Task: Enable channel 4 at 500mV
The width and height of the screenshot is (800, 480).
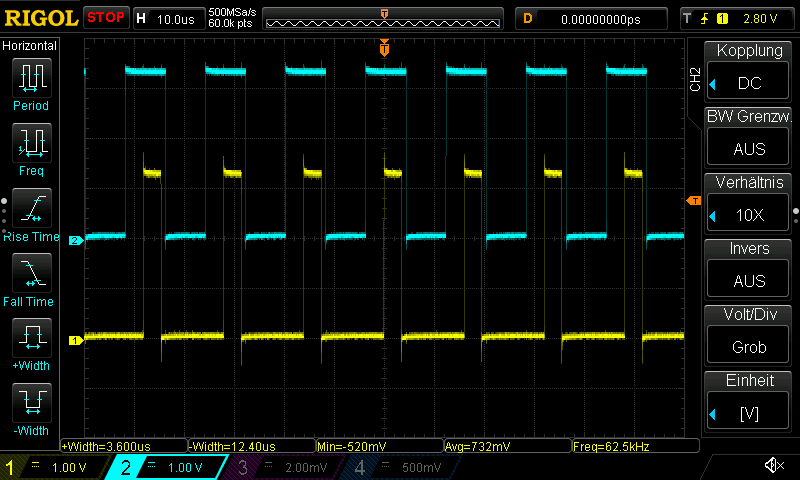Action: (x=398, y=467)
